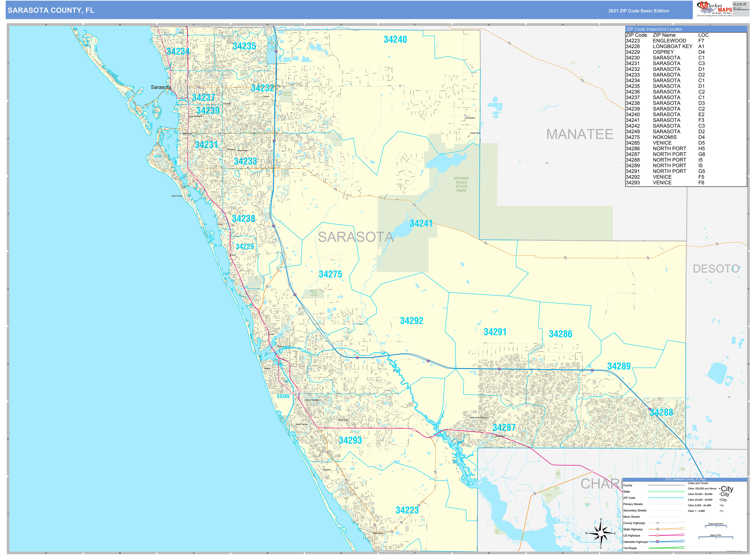The image size is (756, 555).
Task: Click the 34232 ZIP label on the map
Action: pos(262,88)
